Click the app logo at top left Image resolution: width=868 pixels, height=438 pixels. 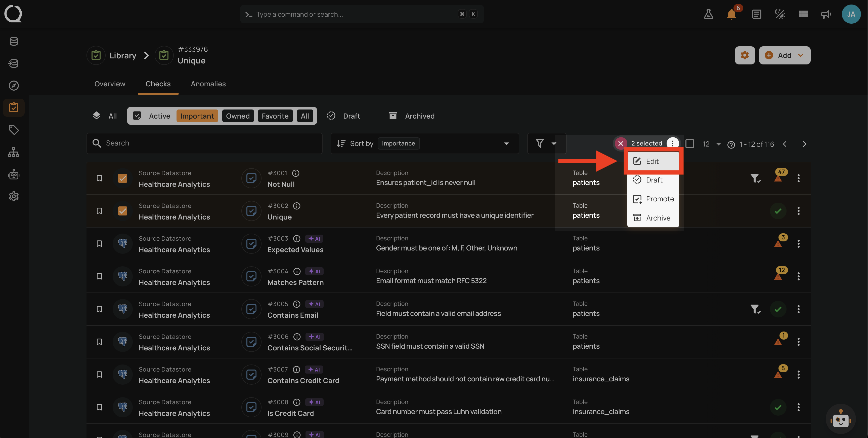pos(13,14)
